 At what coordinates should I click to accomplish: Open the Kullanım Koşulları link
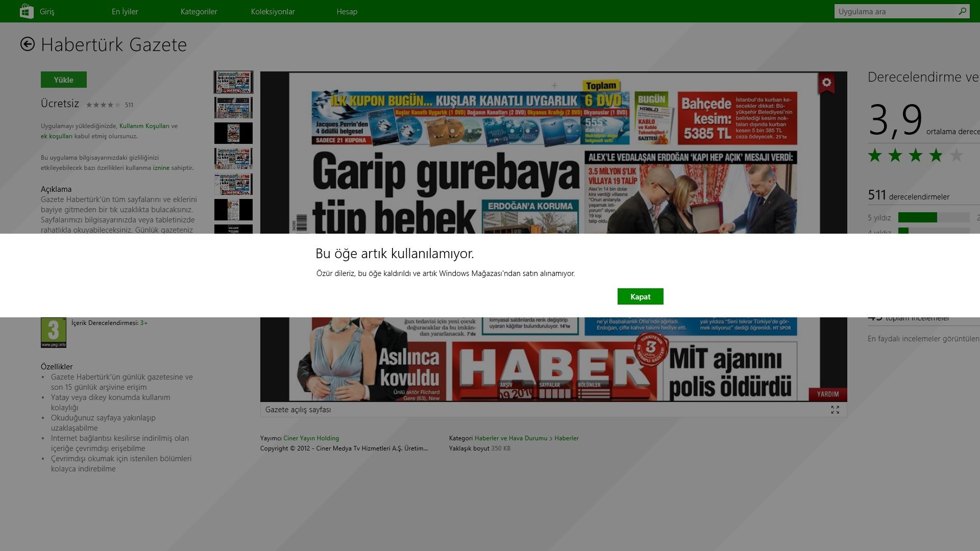point(144,126)
